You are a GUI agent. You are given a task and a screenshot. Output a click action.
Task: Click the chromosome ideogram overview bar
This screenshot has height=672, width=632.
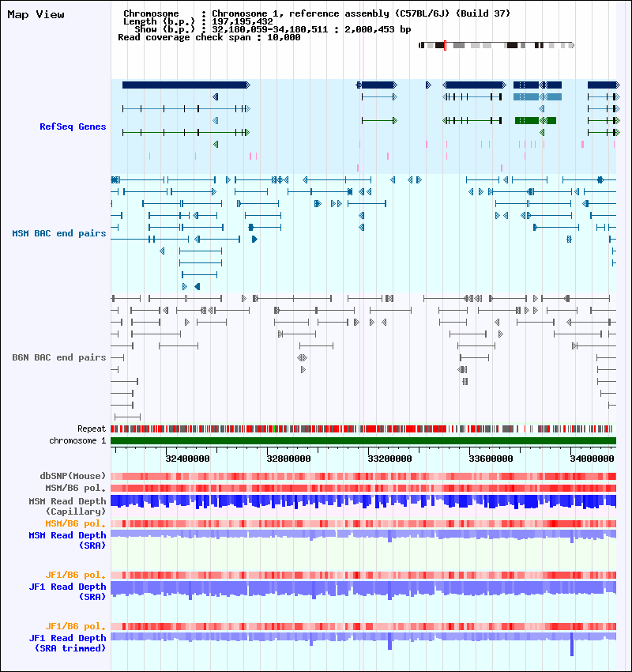[x=496, y=45]
